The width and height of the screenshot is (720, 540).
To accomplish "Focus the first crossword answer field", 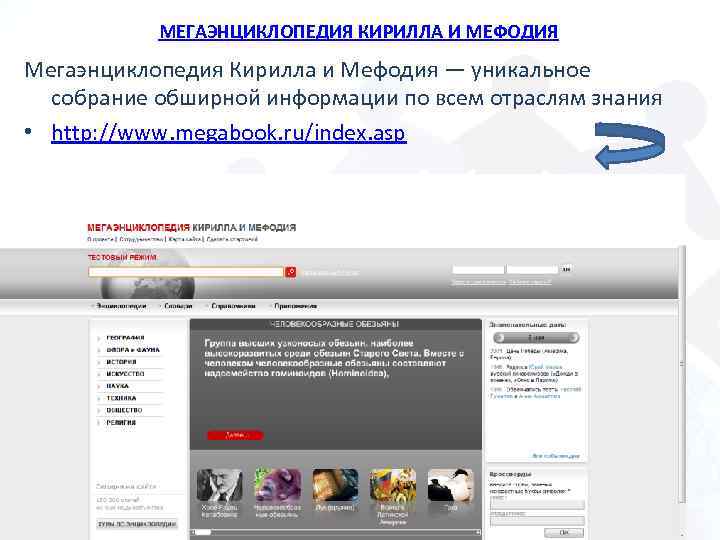I will [x=537, y=505].
